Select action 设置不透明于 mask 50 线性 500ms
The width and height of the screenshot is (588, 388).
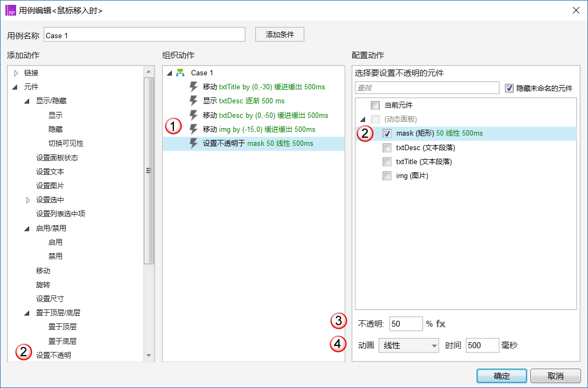pos(258,144)
